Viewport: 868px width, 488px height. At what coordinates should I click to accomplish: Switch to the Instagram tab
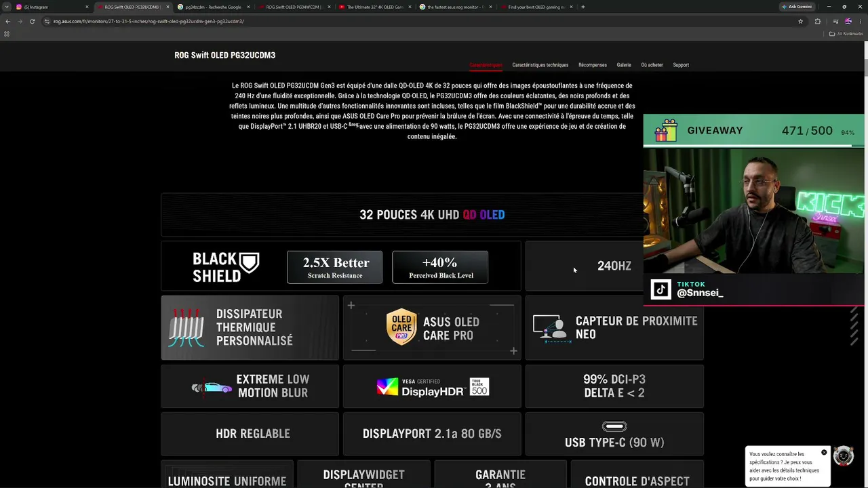pos(51,7)
